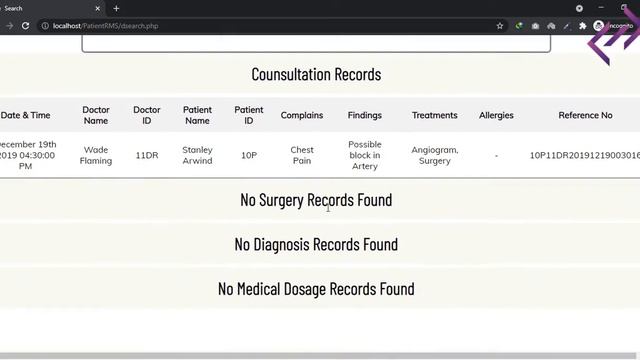Screen dimensions: 640x360
Task: Select the Stanley Arwind patient name cell
Action: pyautogui.click(x=197, y=155)
